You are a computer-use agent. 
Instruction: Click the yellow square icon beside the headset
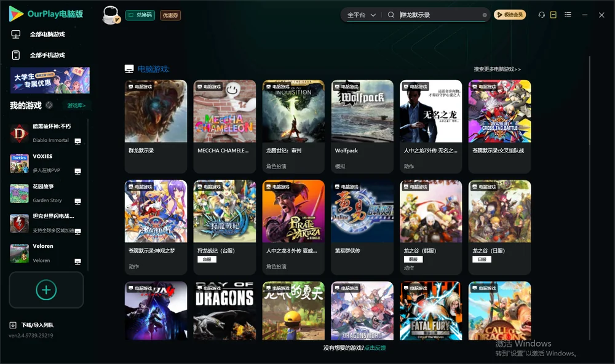tap(553, 15)
